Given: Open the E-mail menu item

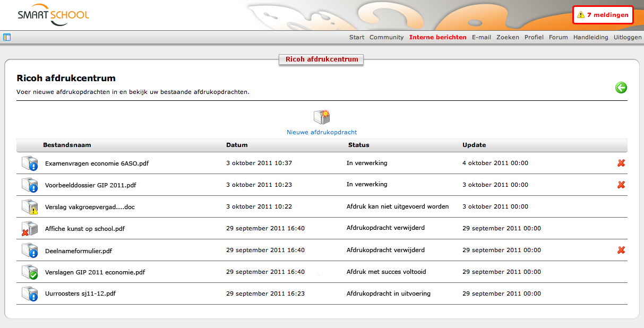Looking at the screenshot, I should [482, 37].
